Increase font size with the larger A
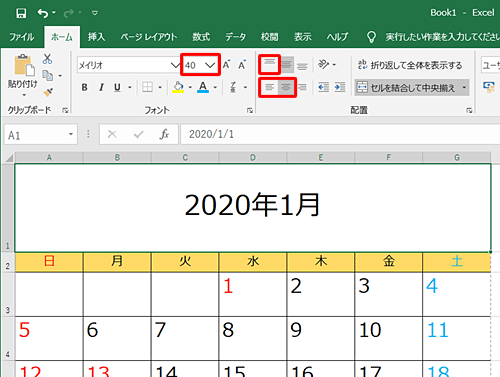Image resolution: width=500 pixels, height=377 pixels. (x=227, y=64)
